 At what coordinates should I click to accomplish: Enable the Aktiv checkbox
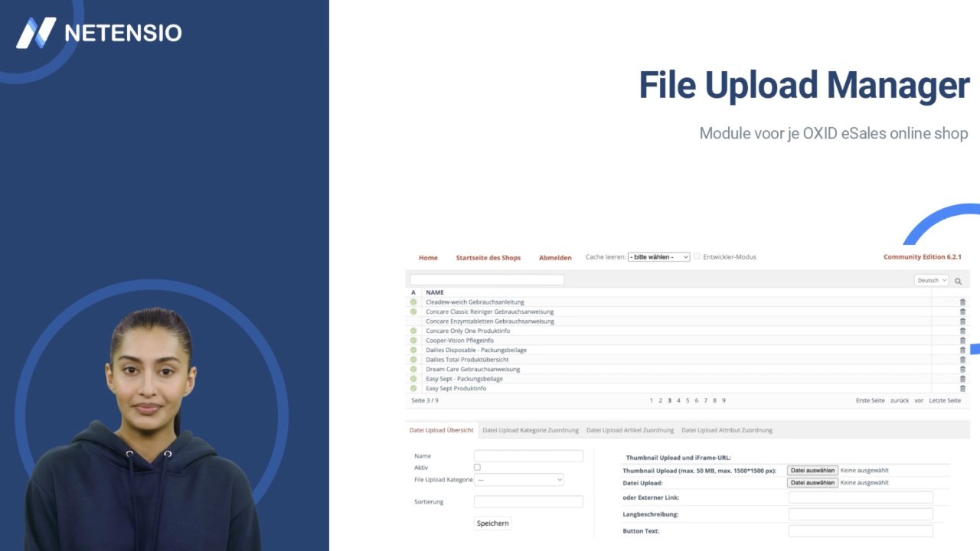point(477,467)
